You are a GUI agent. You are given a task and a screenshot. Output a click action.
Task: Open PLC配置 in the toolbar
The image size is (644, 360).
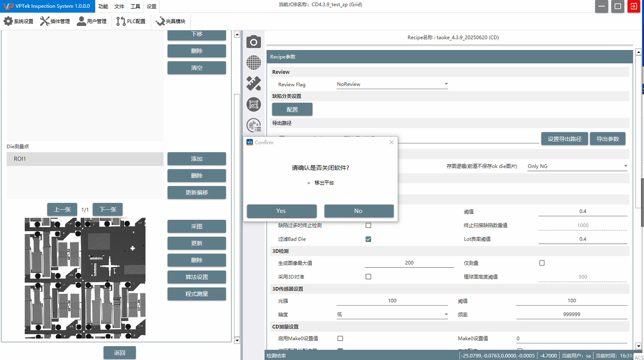(x=131, y=21)
